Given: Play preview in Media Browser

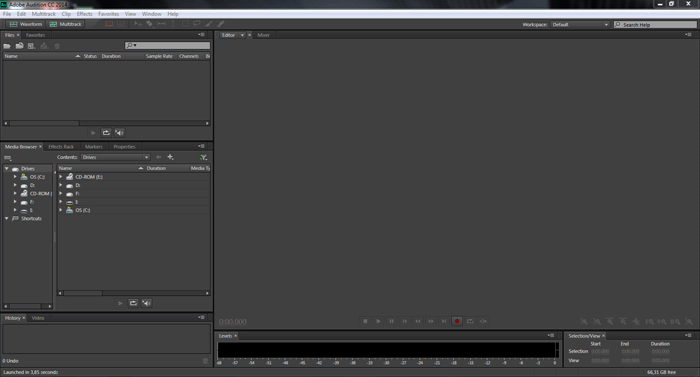Looking at the screenshot, I should [x=120, y=303].
